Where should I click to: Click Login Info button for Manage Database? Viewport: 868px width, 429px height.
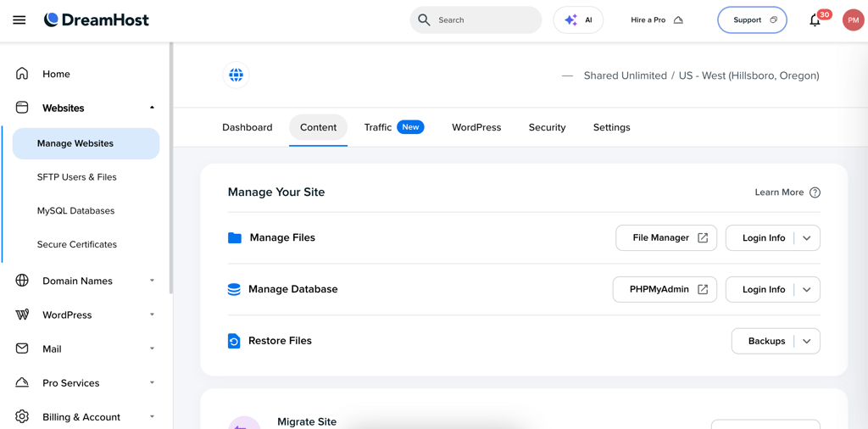pyautogui.click(x=764, y=289)
